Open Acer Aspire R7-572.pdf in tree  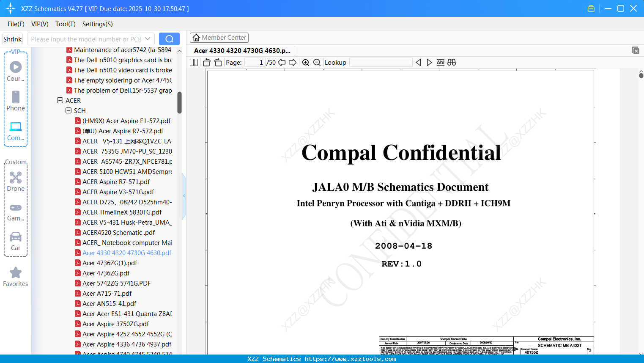(x=123, y=131)
